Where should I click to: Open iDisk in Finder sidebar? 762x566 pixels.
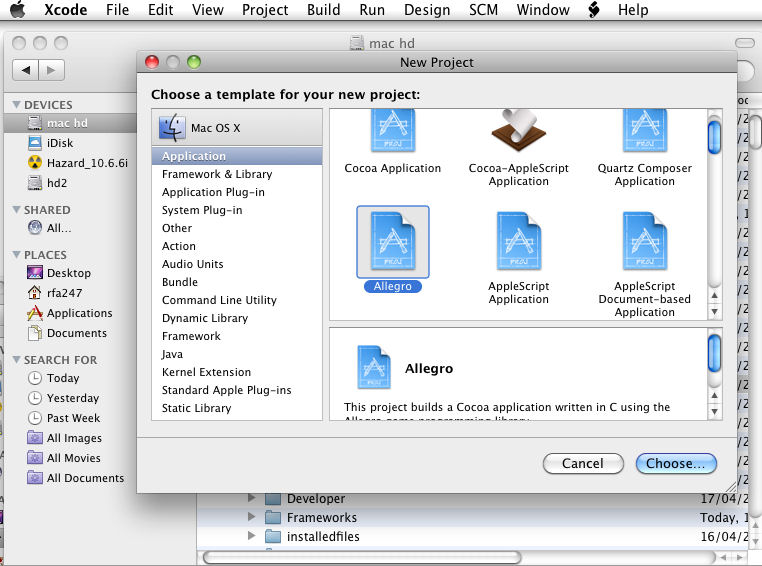pyautogui.click(x=59, y=143)
